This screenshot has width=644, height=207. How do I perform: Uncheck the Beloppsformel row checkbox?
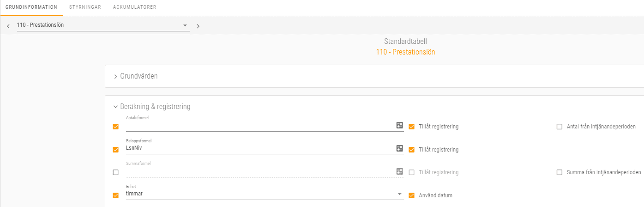[115, 150]
